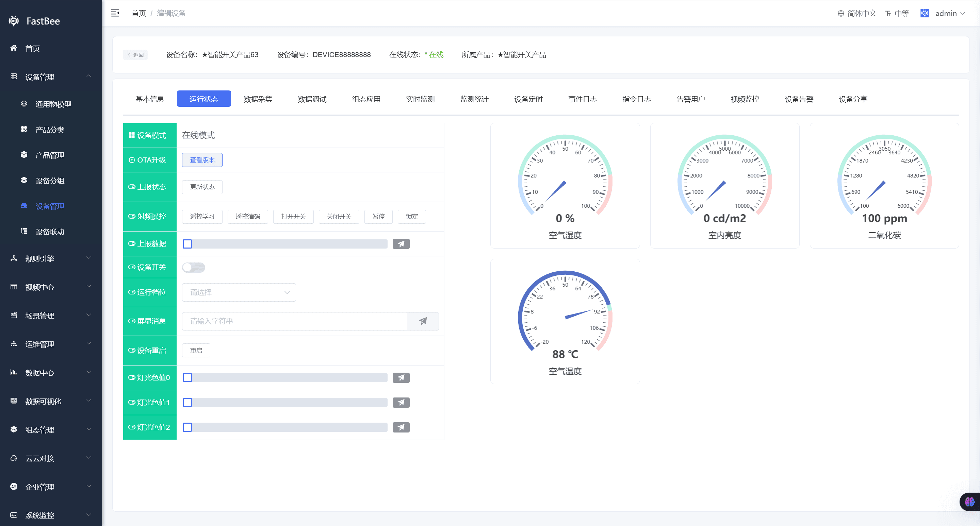The height and width of the screenshot is (526, 980).
Task: Click the 屏显消息 text input field
Action: point(294,321)
